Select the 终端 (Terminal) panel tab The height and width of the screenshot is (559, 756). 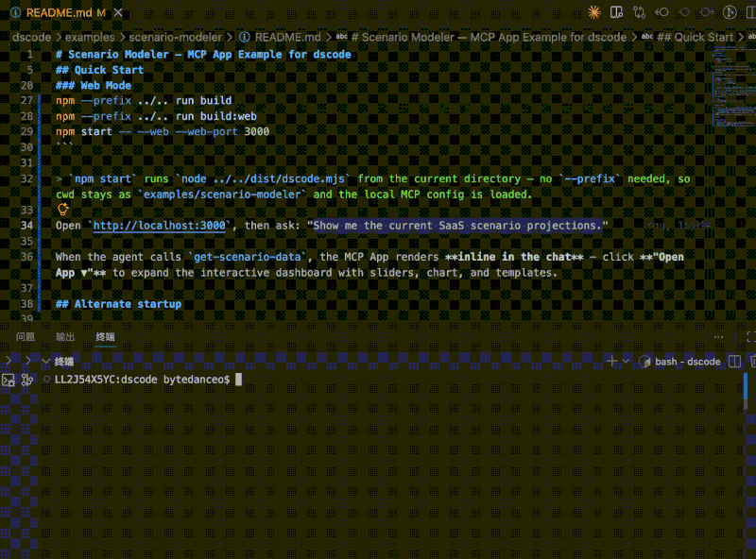coord(105,336)
